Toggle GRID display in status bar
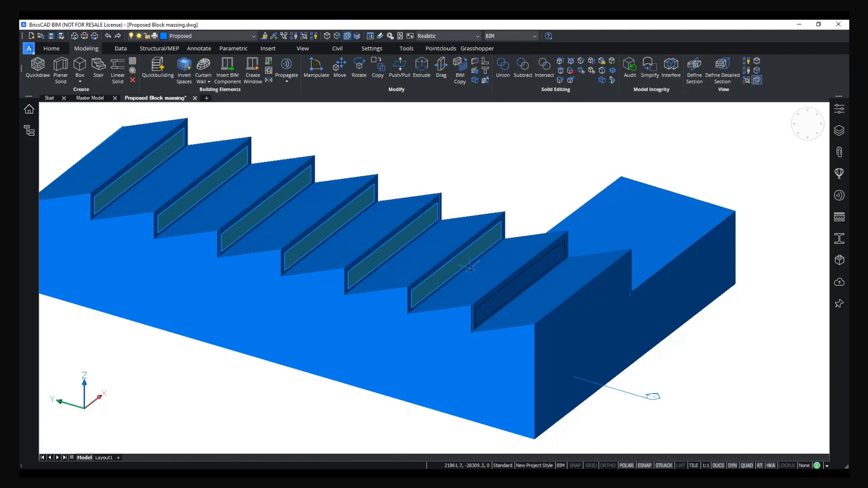 591,465
